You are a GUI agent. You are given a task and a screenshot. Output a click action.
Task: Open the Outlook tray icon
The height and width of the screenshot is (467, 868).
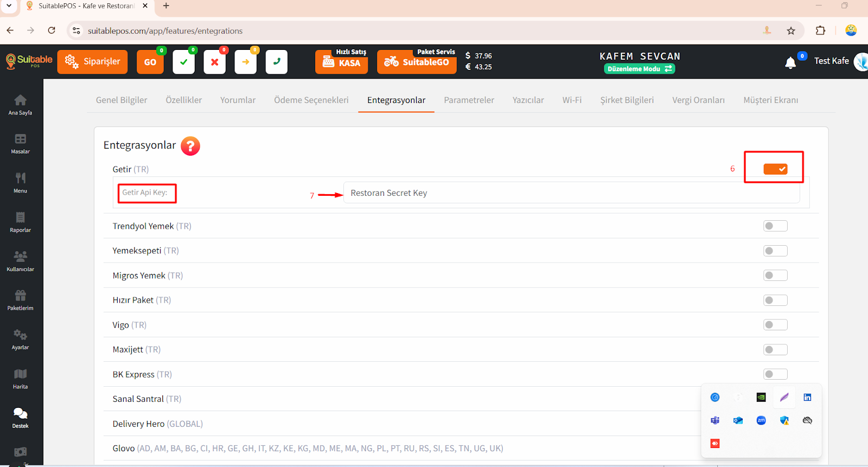click(738, 420)
